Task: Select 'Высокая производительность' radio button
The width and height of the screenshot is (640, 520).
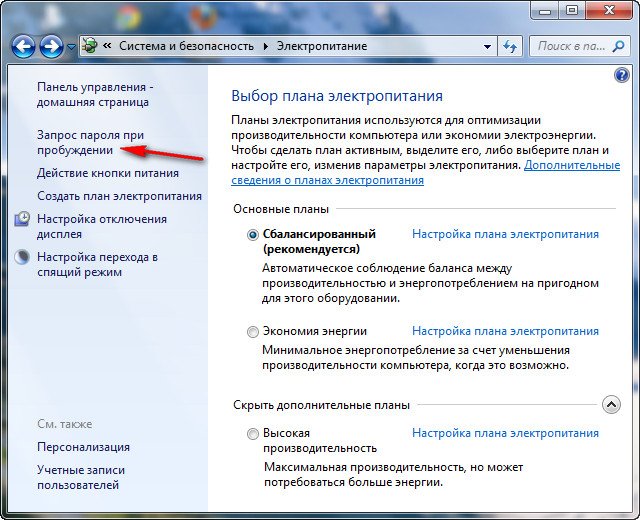Action: pos(253,434)
